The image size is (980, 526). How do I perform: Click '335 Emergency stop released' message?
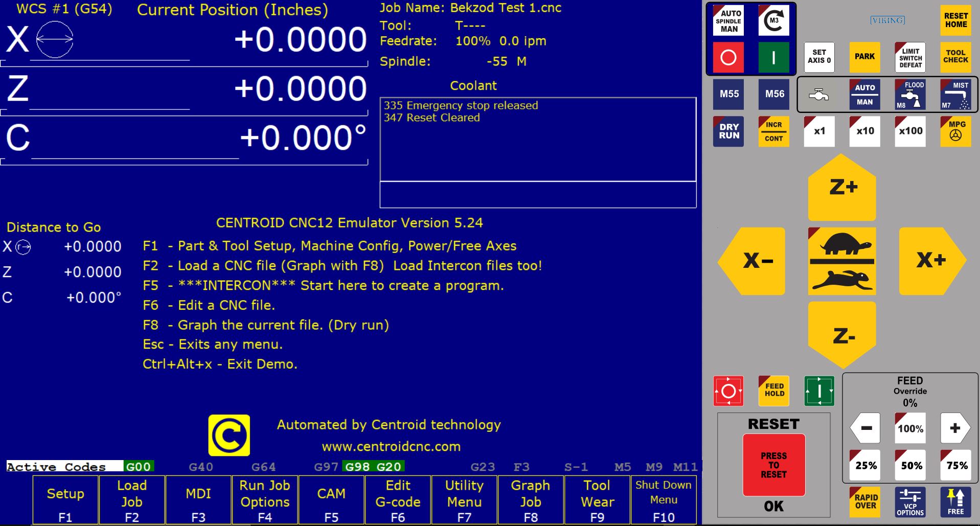[461, 105]
